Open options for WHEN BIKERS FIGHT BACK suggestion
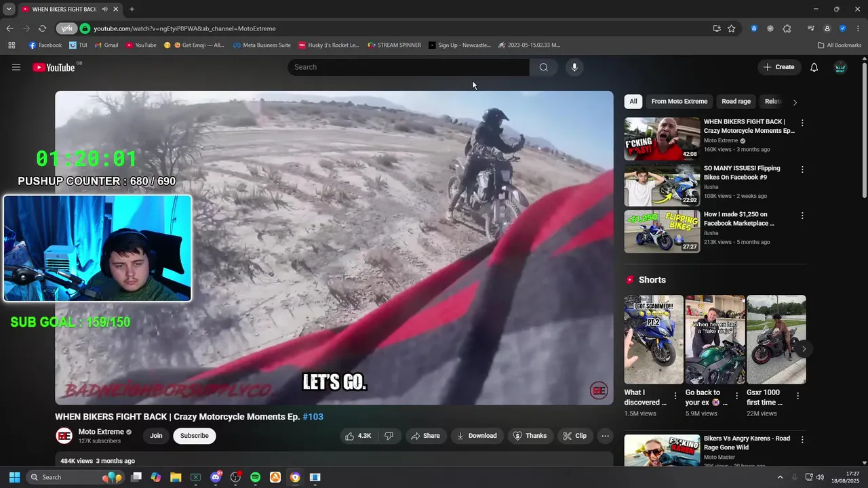The width and height of the screenshot is (868, 488). [x=802, y=123]
